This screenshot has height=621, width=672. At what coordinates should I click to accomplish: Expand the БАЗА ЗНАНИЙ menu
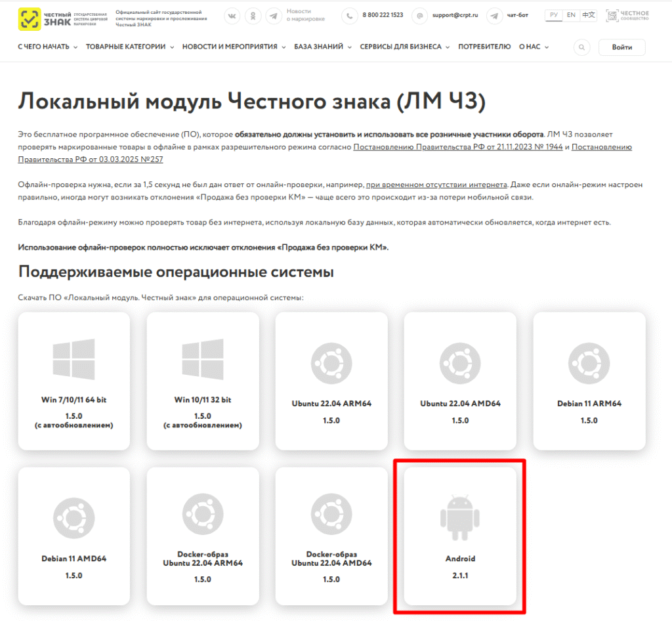323,47
